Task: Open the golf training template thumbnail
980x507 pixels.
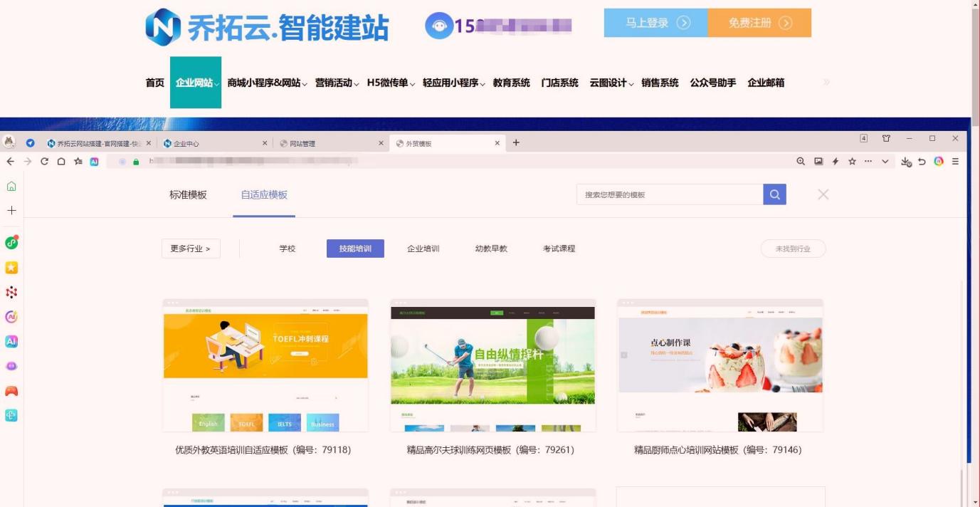Action: (493, 365)
